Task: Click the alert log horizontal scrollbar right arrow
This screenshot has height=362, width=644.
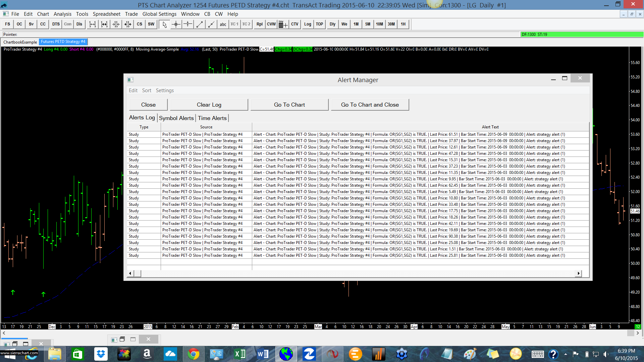Action: 579,274
